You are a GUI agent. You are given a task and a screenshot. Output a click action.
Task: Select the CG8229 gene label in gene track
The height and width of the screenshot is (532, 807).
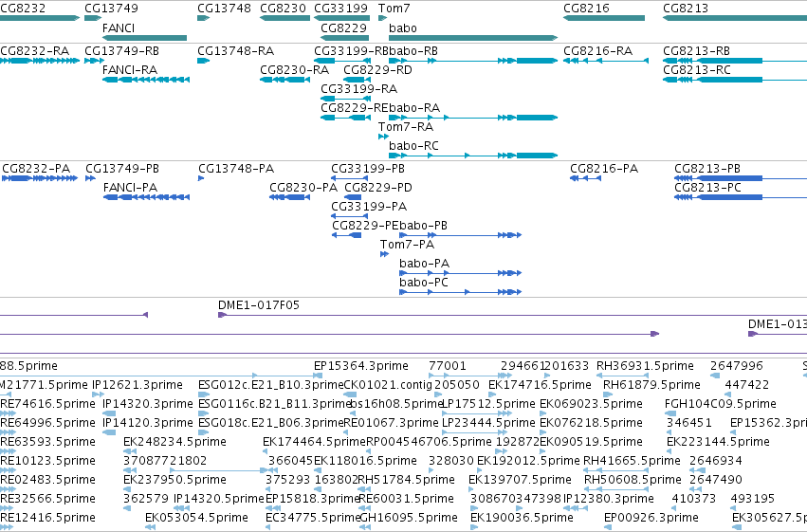344,28
